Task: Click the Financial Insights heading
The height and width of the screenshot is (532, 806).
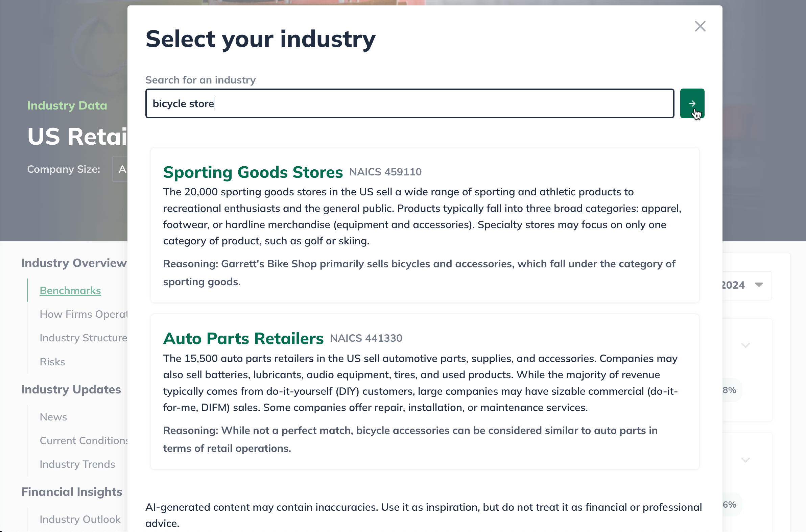Action: [72, 492]
